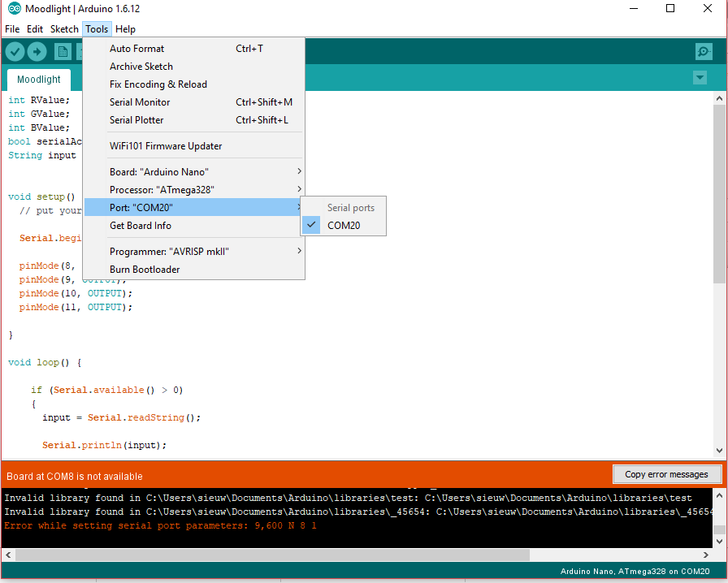This screenshot has height=583, width=728.
Task: Expand the Port "COM20" submenu
Action: tap(194, 208)
